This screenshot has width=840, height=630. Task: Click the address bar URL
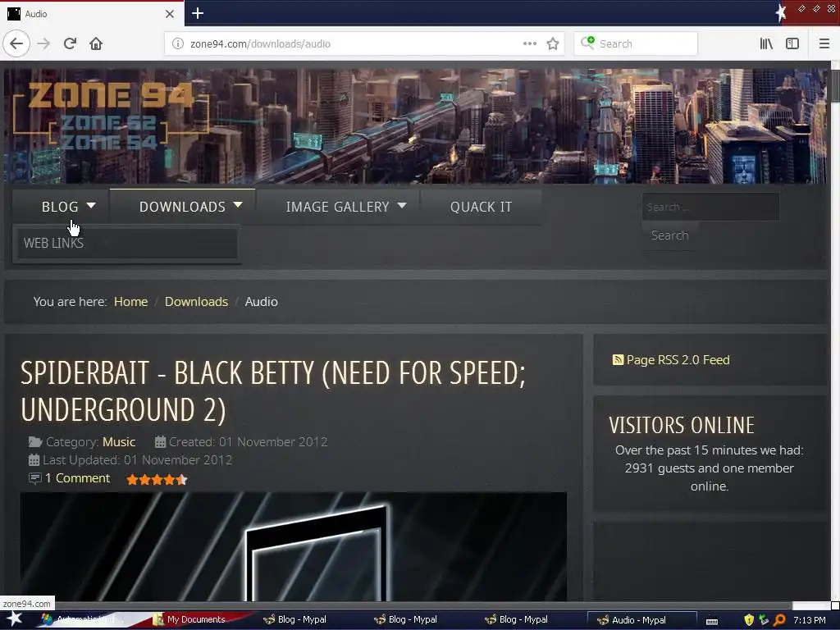(x=260, y=44)
